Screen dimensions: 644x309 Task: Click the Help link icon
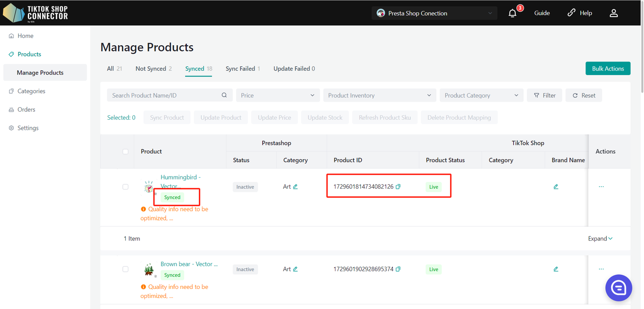[572, 13]
